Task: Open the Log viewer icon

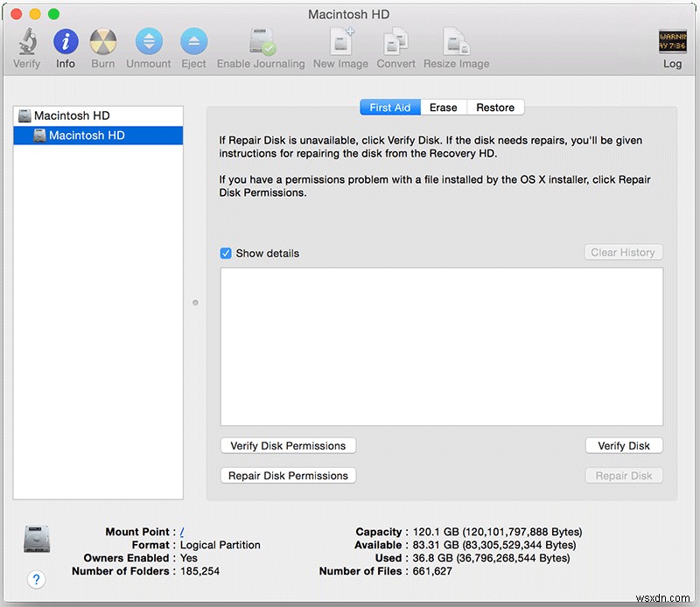Action: pyautogui.click(x=672, y=41)
